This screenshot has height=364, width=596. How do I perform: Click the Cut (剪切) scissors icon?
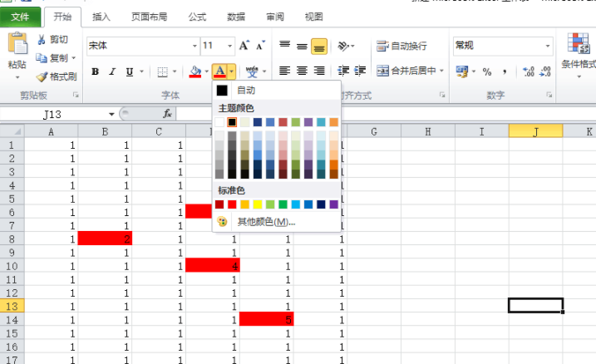click(42, 40)
